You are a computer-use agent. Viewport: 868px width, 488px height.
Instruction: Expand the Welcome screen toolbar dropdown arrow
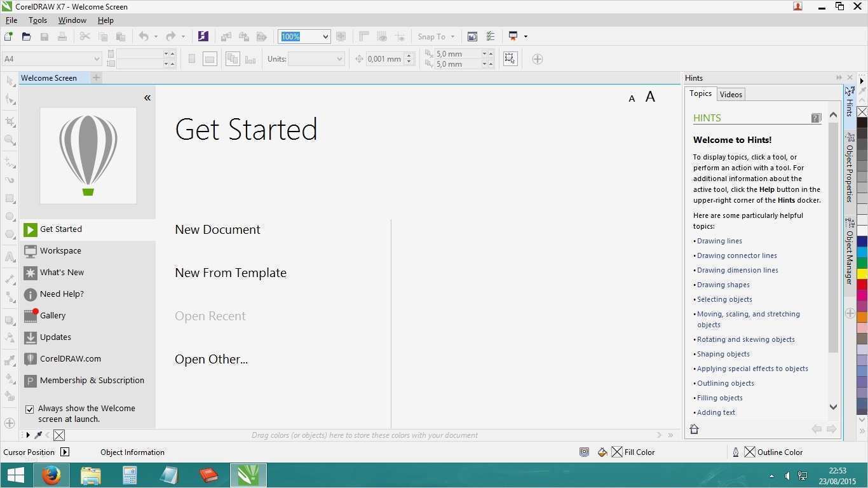coord(526,37)
